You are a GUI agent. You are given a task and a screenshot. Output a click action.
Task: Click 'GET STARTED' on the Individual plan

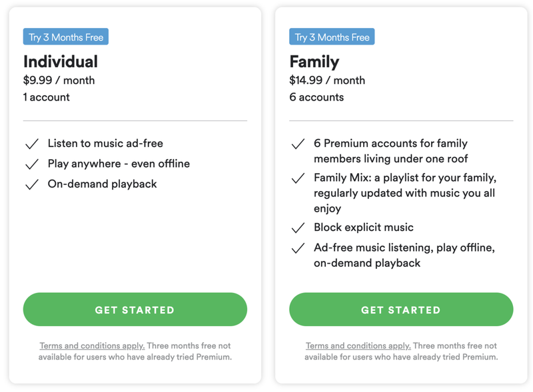coord(135,309)
